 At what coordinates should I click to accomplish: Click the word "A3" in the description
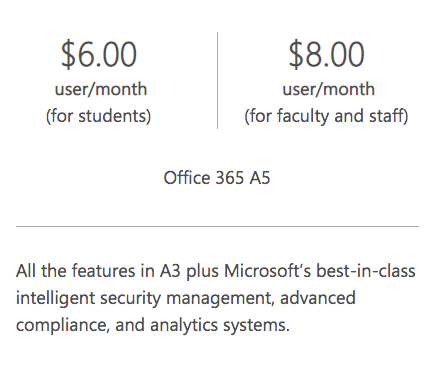pyautogui.click(x=170, y=271)
